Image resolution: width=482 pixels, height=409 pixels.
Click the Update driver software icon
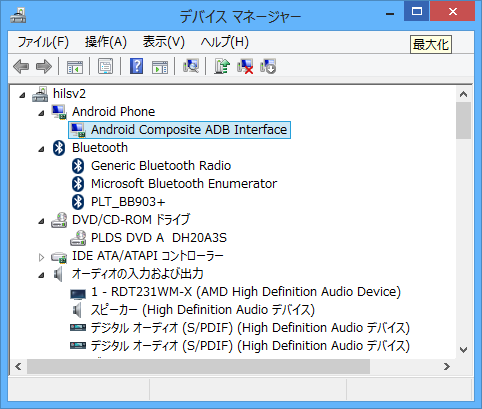pyautogui.click(x=222, y=66)
